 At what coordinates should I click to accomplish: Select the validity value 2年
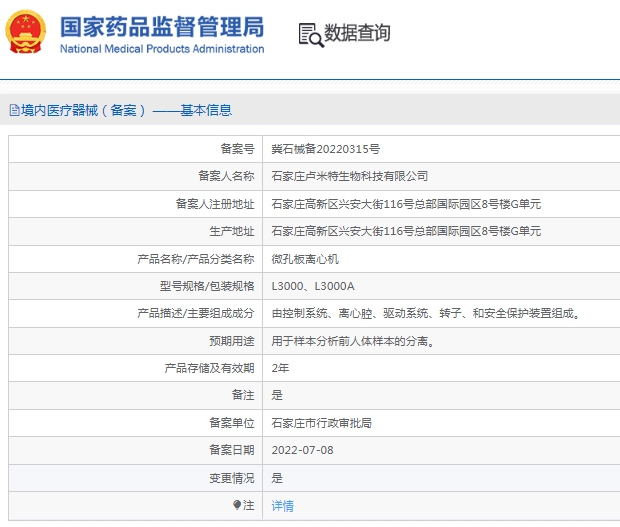[x=280, y=368]
